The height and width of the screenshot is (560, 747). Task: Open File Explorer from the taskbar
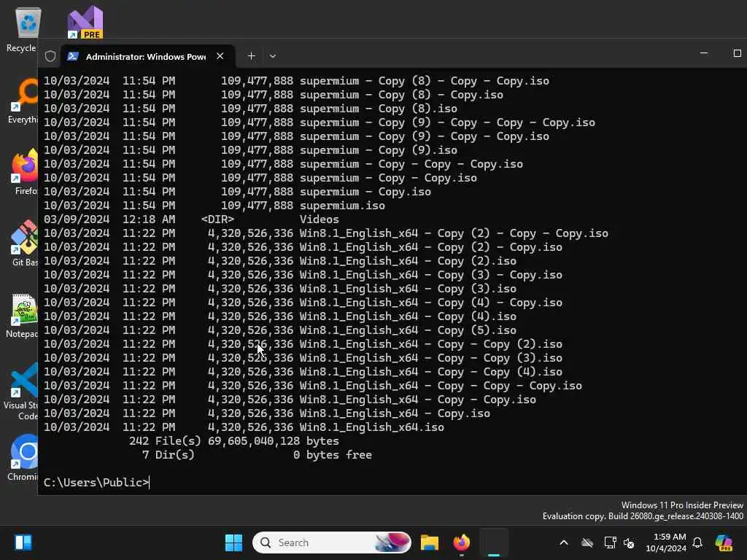click(x=429, y=542)
